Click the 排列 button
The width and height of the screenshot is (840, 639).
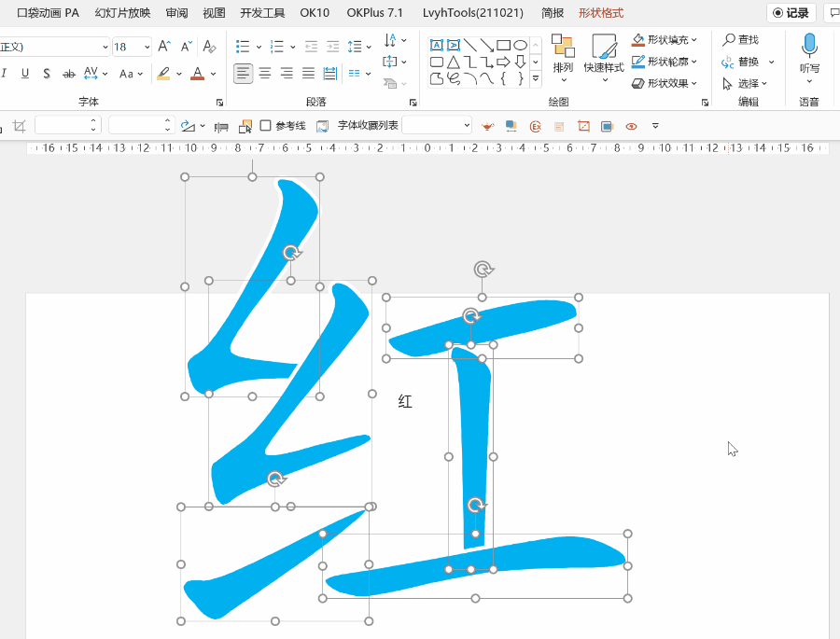[x=563, y=59]
